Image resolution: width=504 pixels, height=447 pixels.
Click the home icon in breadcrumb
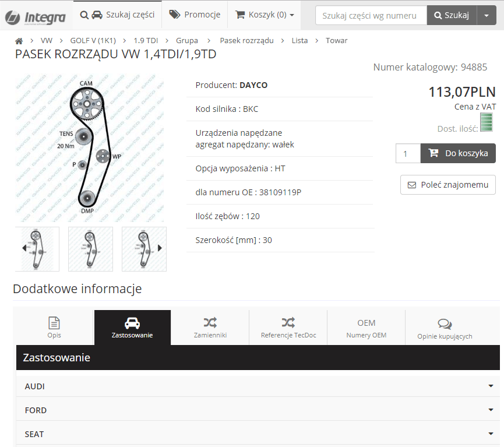(19, 41)
